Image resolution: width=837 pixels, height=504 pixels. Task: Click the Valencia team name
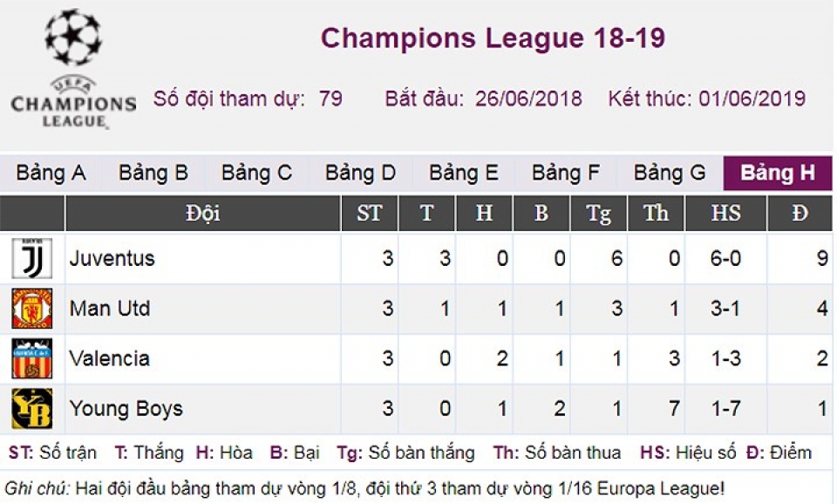click(x=109, y=358)
